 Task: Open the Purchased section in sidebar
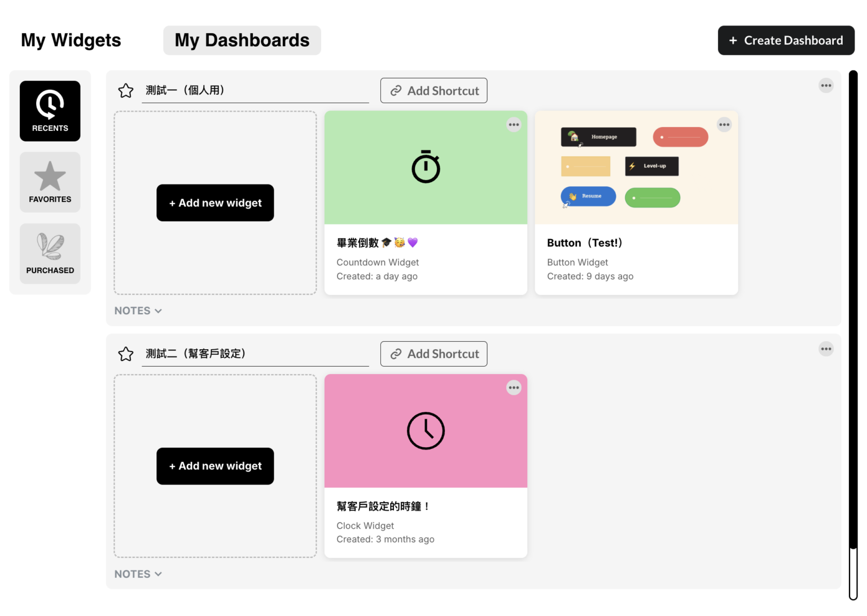(50, 253)
